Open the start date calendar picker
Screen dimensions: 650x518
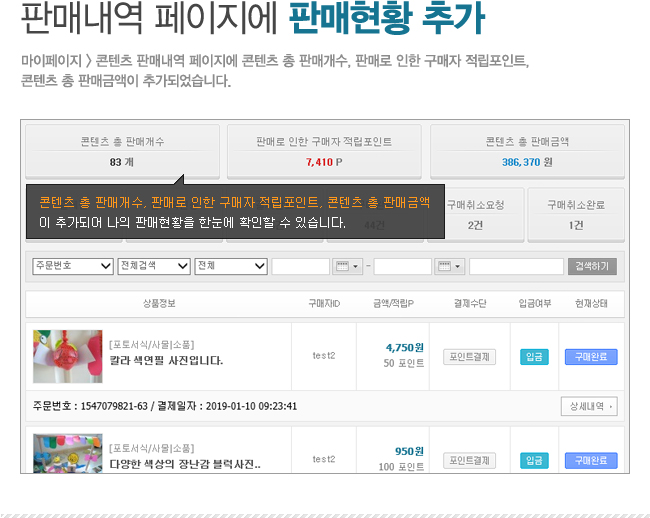(x=347, y=266)
